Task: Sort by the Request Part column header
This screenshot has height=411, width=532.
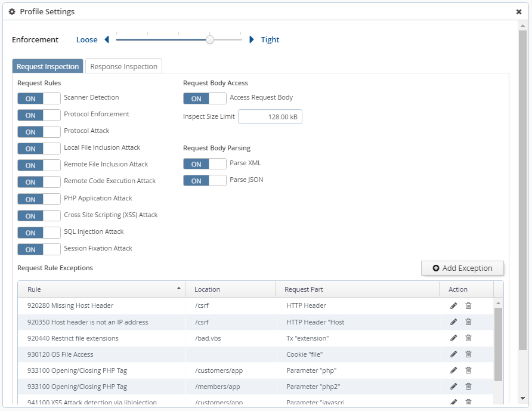Action: [305, 289]
